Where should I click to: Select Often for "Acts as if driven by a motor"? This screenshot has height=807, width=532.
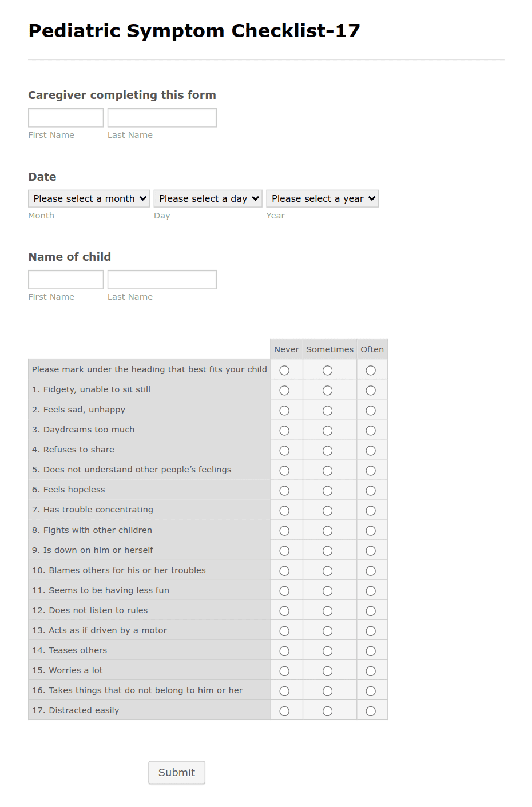click(x=371, y=630)
